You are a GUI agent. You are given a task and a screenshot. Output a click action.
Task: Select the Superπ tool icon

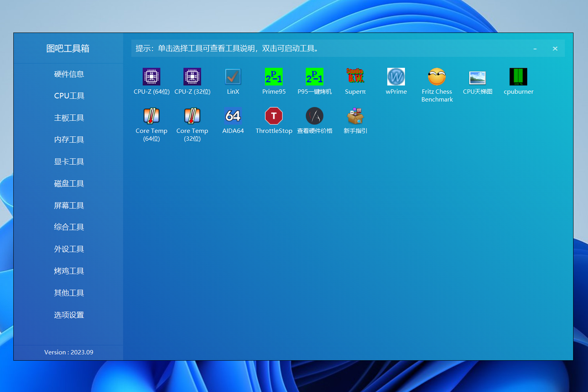click(355, 76)
